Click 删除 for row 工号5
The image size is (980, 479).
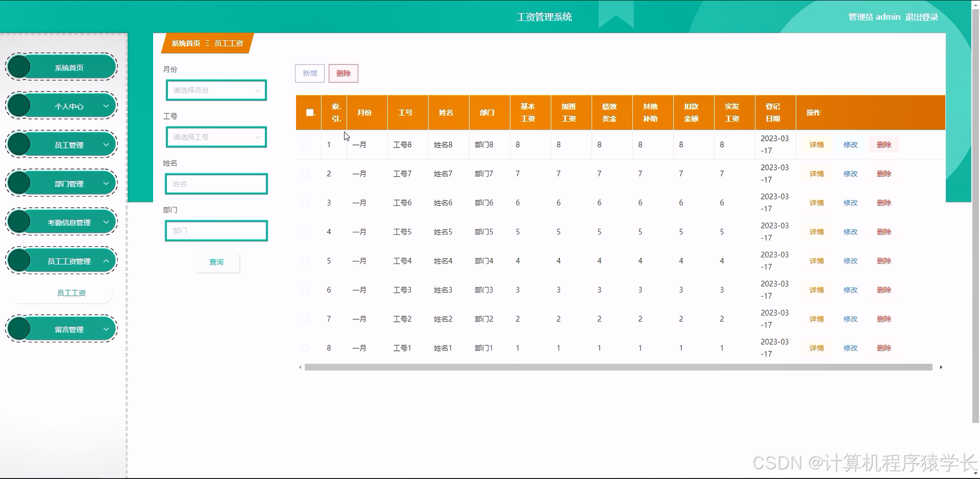coord(884,232)
